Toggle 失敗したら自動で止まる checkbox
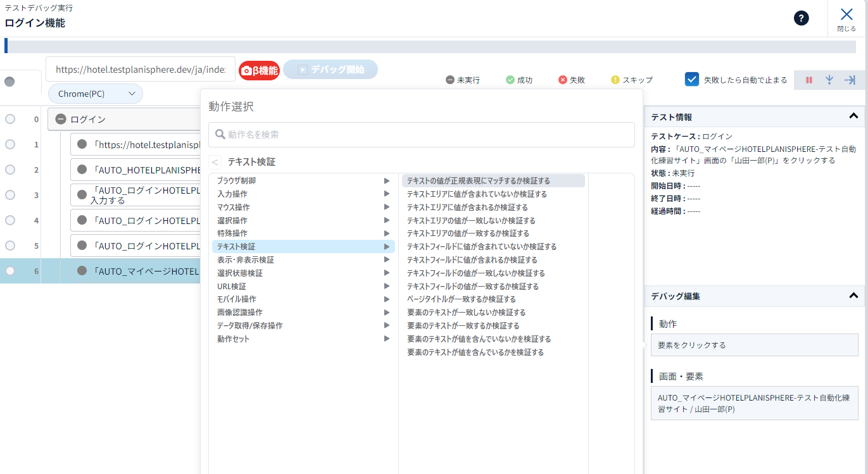The width and height of the screenshot is (868, 474). click(x=691, y=80)
